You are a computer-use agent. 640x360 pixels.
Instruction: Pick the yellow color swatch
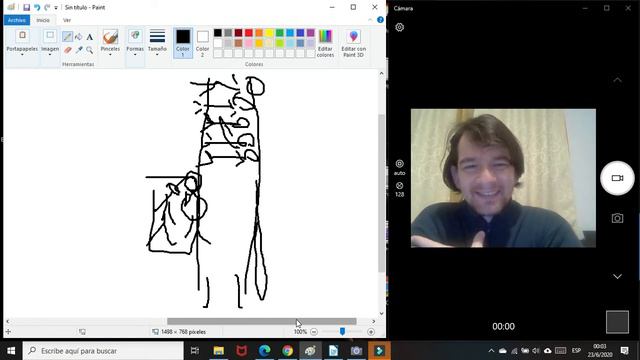tap(269, 33)
